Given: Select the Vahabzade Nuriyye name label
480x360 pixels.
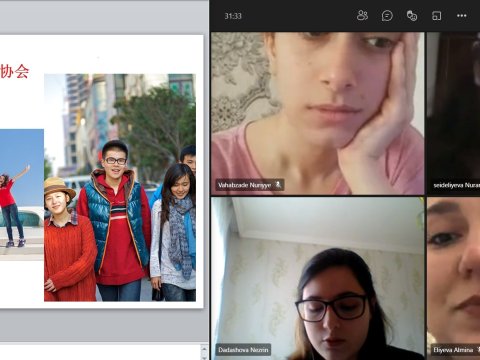Looking at the screenshot, I should click(x=244, y=185).
